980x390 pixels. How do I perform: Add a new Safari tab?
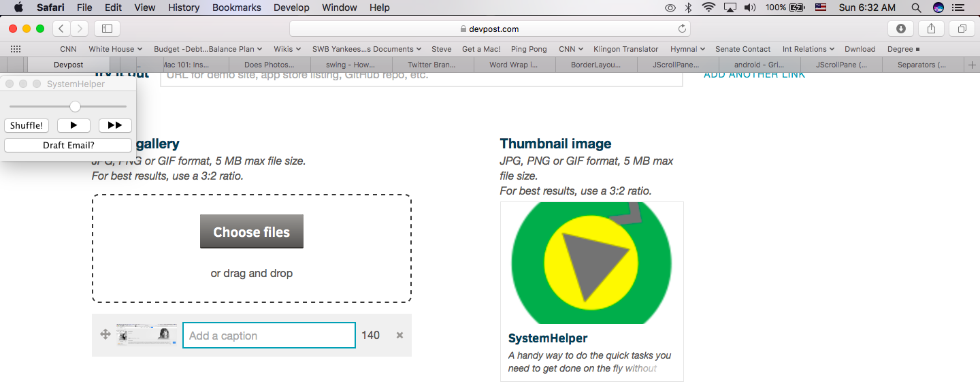click(972, 65)
